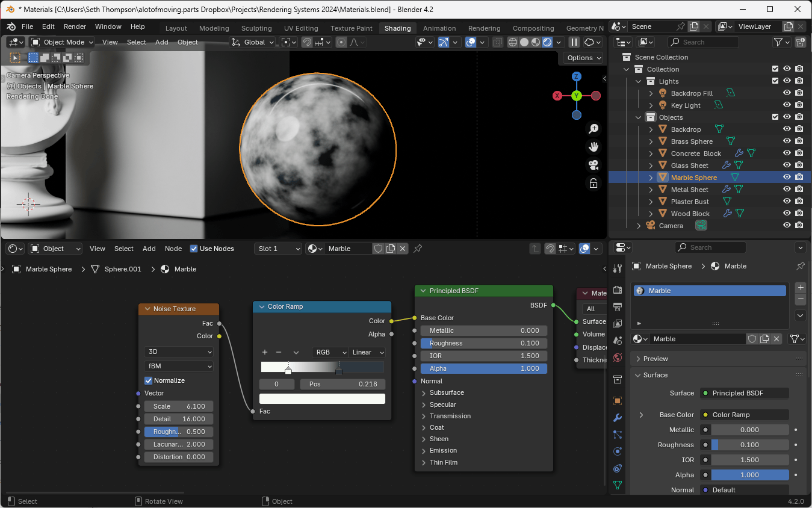Screen dimensions: 812x508
Task: Click the Blender logo menu icon
Action: pos(11,27)
